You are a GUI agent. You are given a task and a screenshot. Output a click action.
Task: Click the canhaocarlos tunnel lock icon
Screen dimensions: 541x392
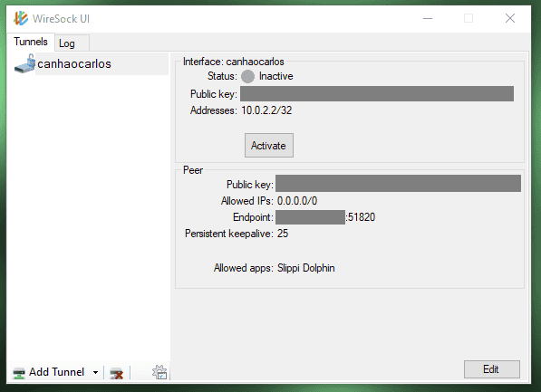point(24,63)
